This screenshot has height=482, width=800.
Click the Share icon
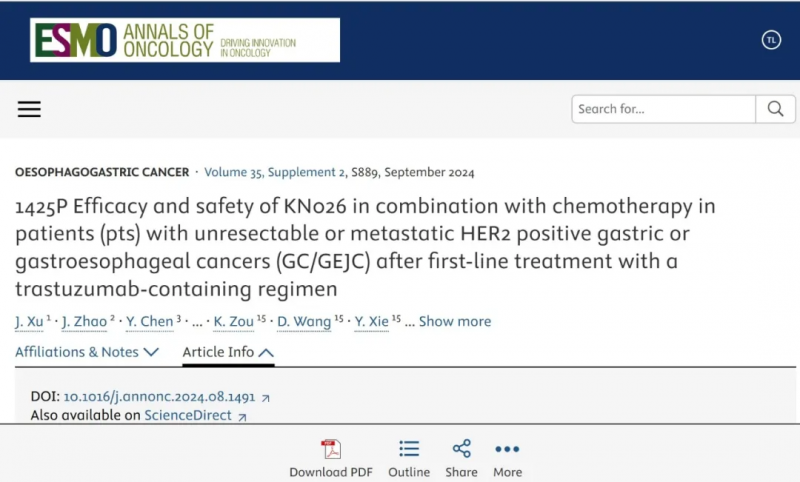462,449
